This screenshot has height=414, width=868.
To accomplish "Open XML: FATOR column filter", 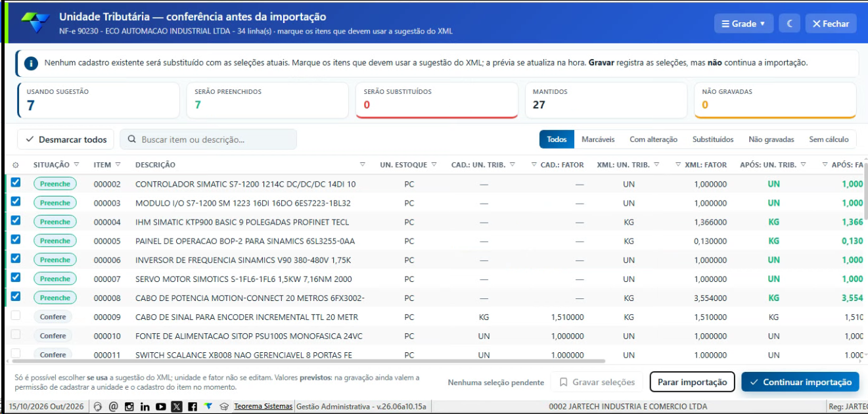I will point(678,164).
